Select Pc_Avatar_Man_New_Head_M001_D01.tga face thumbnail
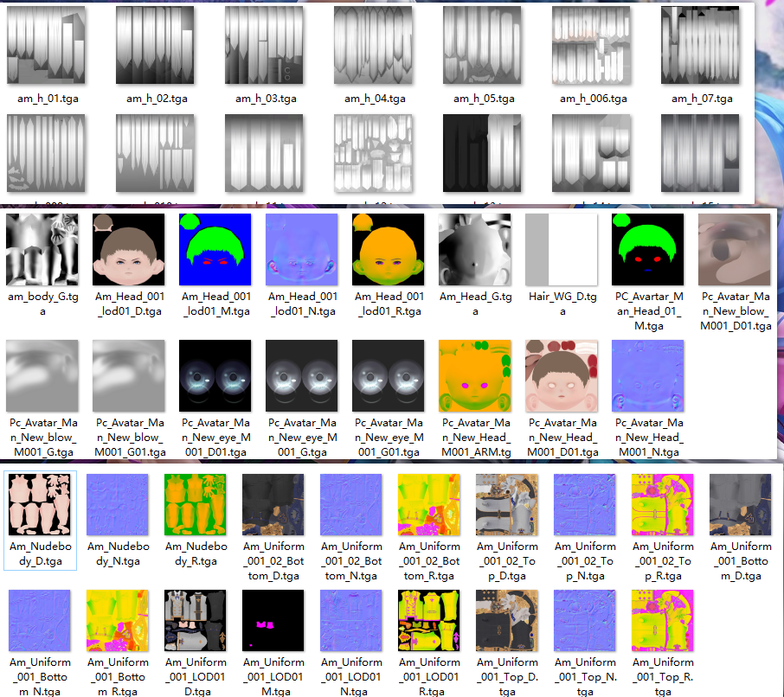 [561, 375]
